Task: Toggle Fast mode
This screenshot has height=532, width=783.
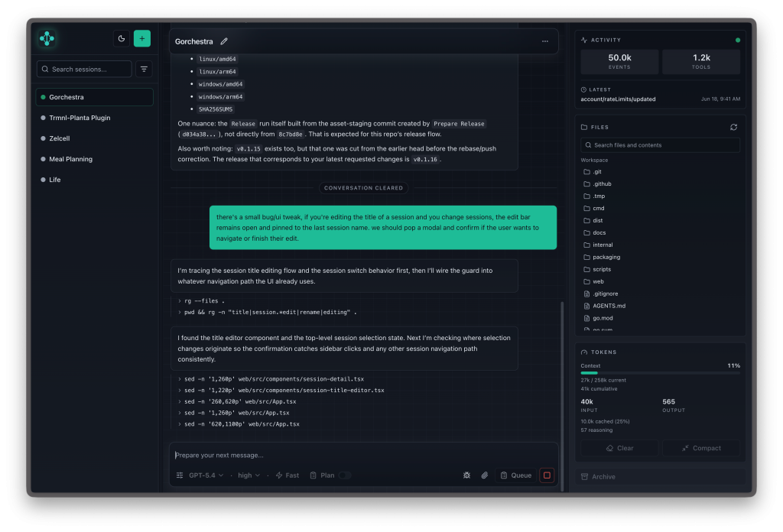Action: pyautogui.click(x=288, y=475)
